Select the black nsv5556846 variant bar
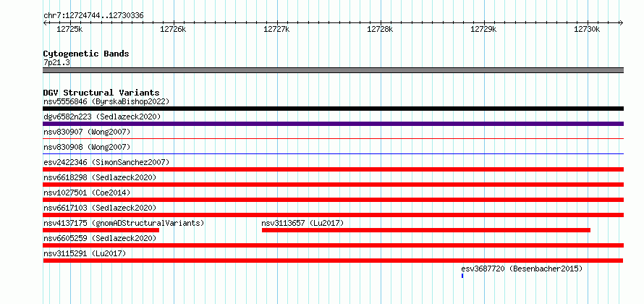This screenshot has width=644, height=304. coord(333,109)
